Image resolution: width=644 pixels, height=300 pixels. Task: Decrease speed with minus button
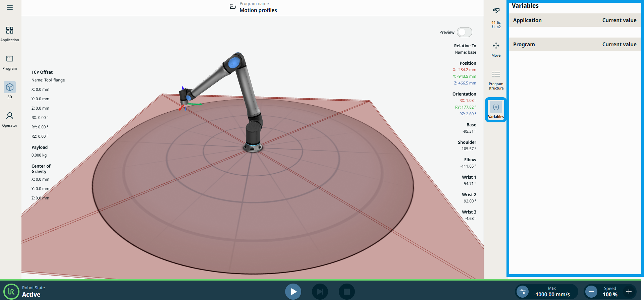click(x=591, y=292)
